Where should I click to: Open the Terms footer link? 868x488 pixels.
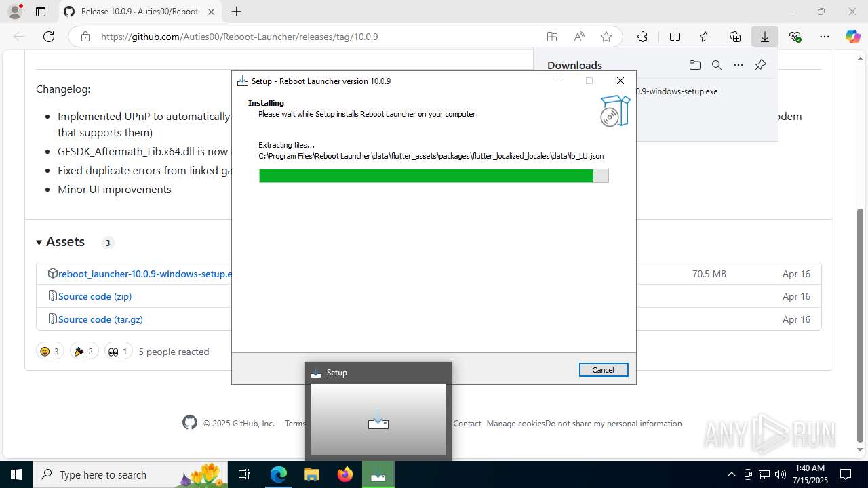[x=295, y=423]
